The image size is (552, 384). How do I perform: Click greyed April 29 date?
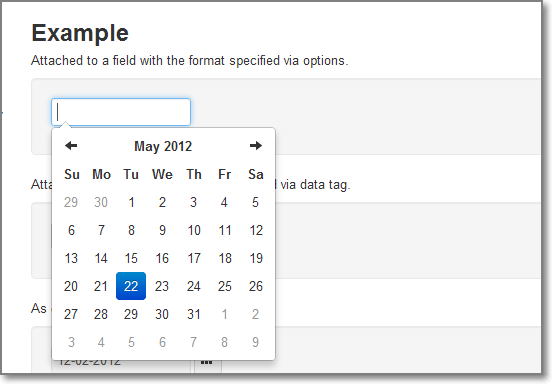point(71,202)
